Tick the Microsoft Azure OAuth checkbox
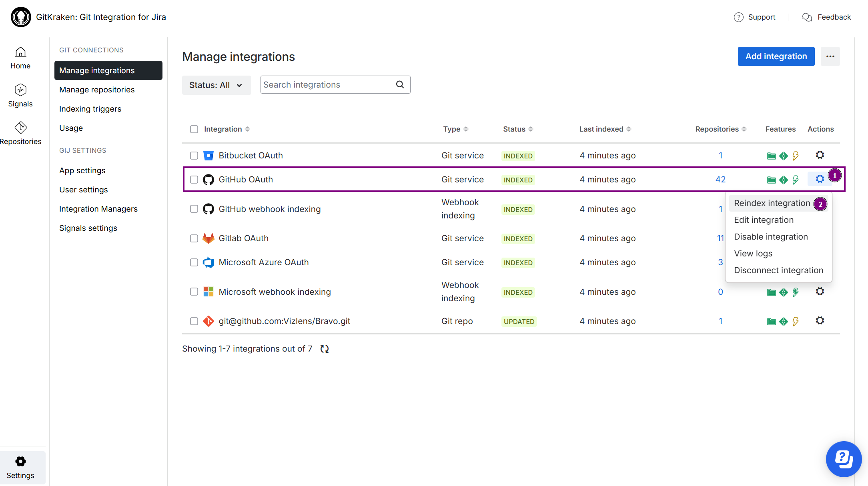Screen dimensions: 868x486 (194, 262)
